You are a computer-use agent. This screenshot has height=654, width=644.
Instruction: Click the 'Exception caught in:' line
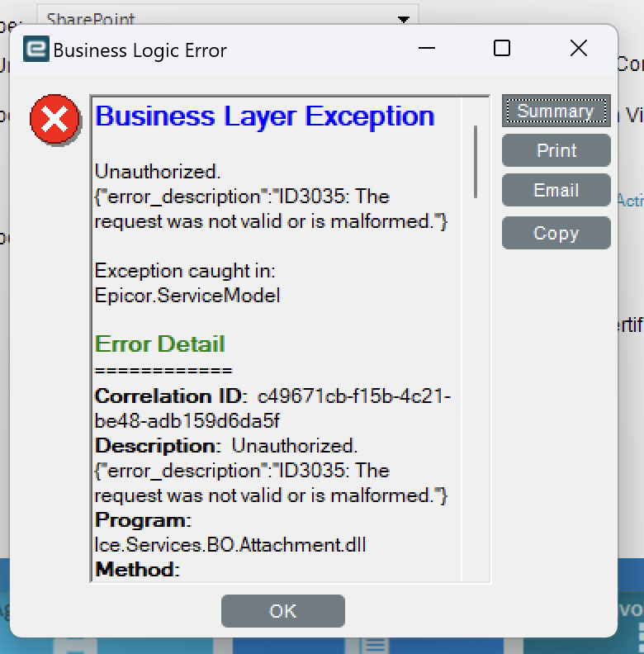click(x=185, y=271)
